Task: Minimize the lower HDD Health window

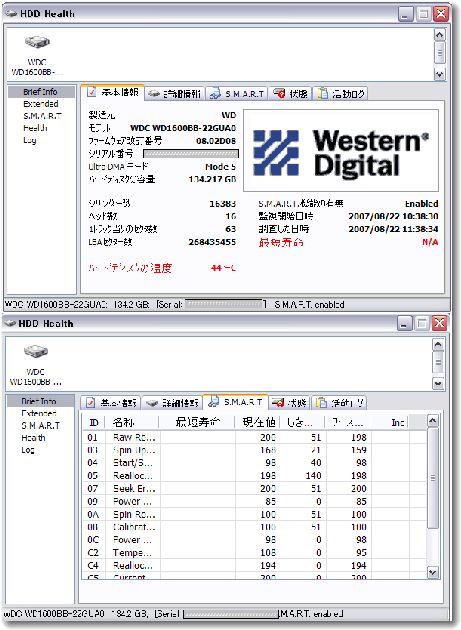Action: pos(404,323)
